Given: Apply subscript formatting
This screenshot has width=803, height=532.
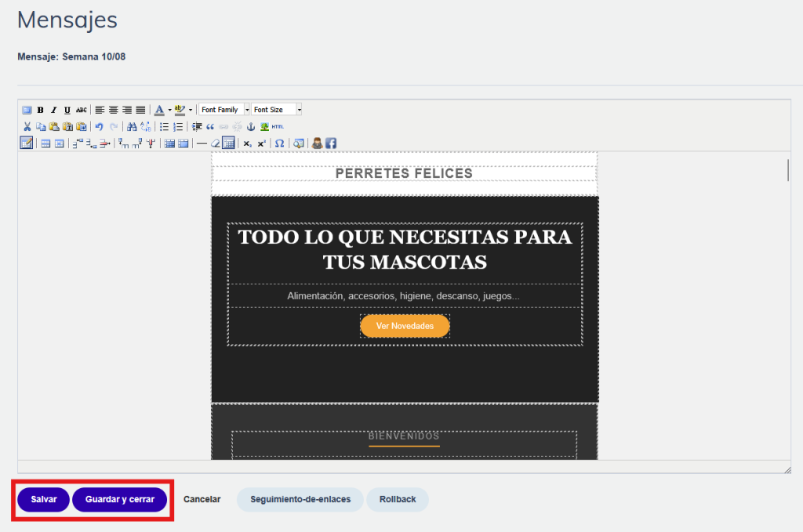Looking at the screenshot, I should [x=247, y=143].
